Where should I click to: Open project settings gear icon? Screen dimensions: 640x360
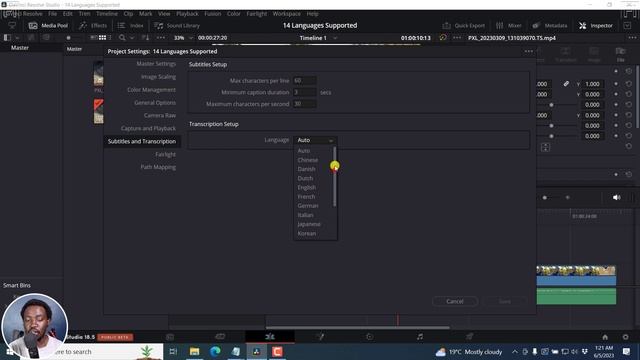(625, 337)
